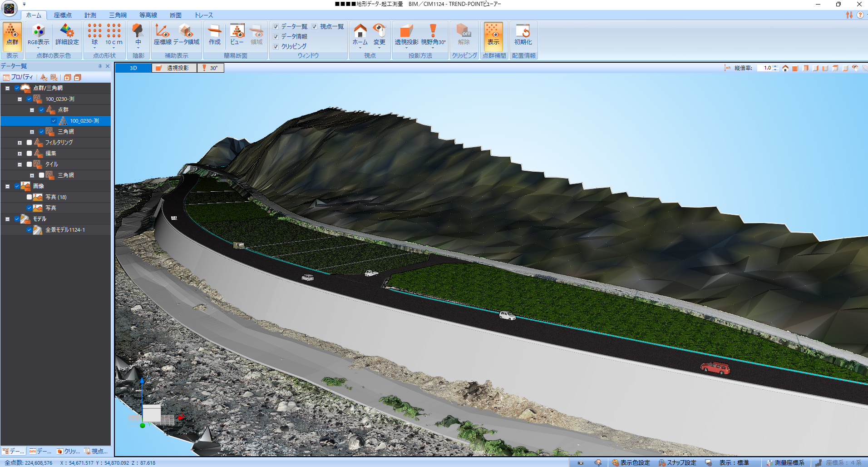Toggle the クリッピング window checkbox

point(276,46)
